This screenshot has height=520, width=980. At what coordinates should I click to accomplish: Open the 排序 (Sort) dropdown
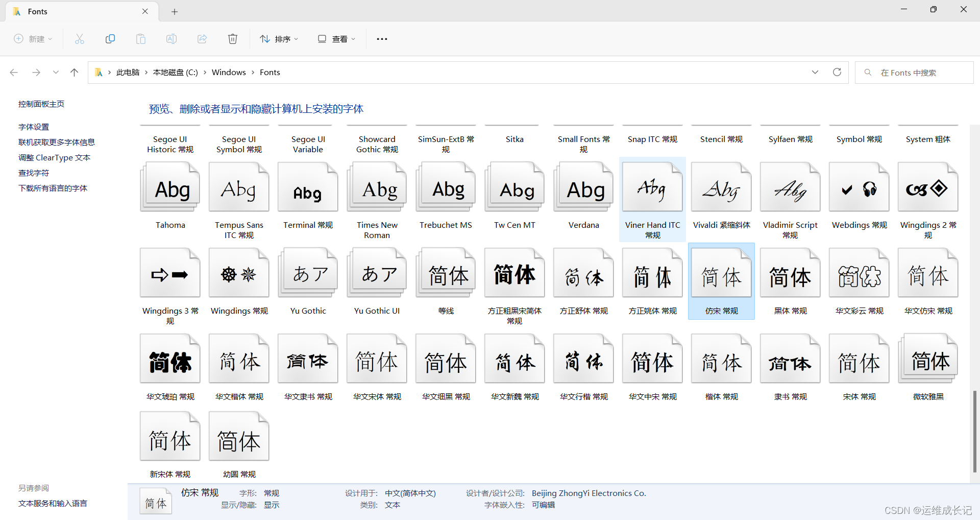coord(279,39)
